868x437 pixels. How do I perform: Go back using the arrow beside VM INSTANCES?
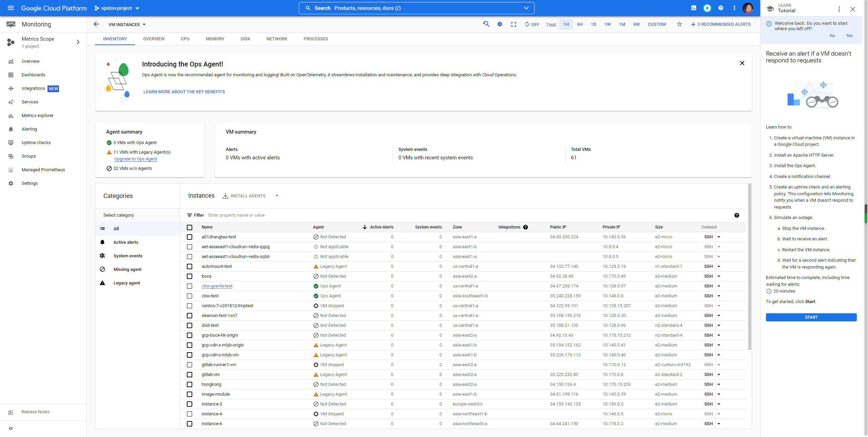tap(96, 24)
